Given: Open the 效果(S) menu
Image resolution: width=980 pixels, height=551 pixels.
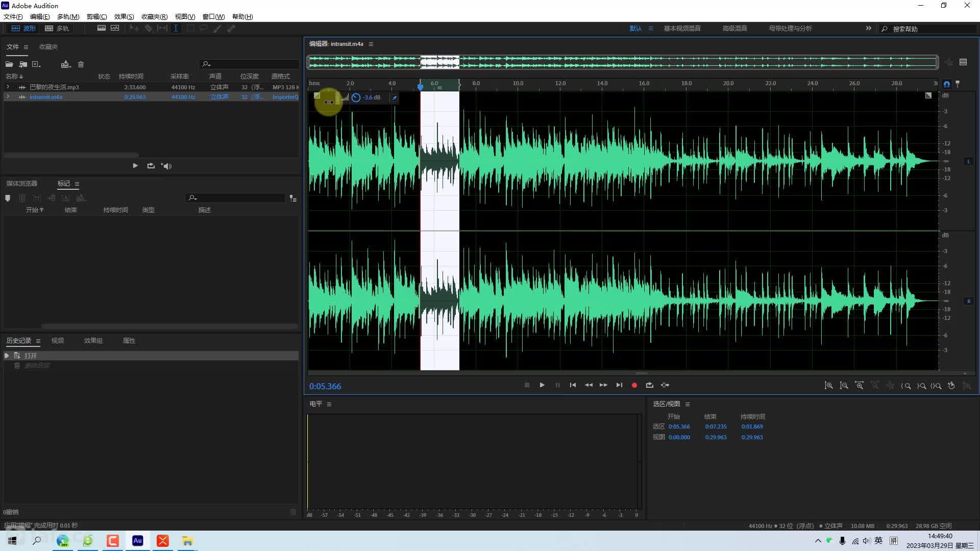Looking at the screenshot, I should [124, 17].
